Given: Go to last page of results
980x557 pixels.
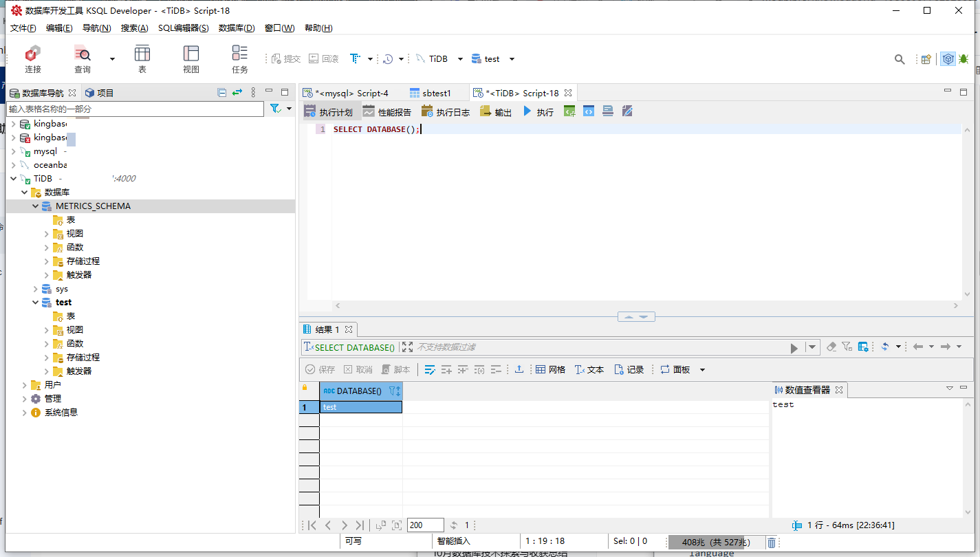Looking at the screenshot, I should coord(360,525).
